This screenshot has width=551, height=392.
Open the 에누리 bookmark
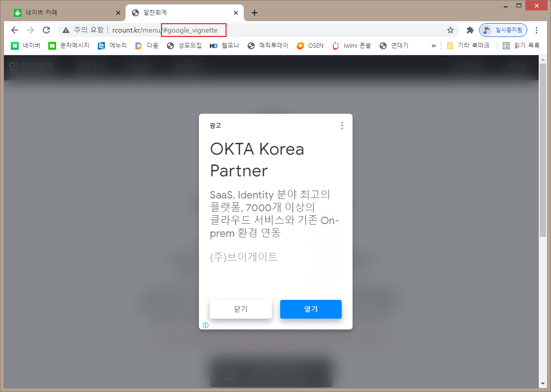pyautogui.click(x=112, y=46)
